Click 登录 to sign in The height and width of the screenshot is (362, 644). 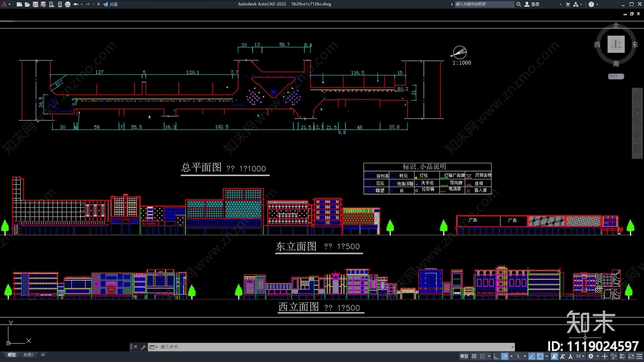(535, 4)
